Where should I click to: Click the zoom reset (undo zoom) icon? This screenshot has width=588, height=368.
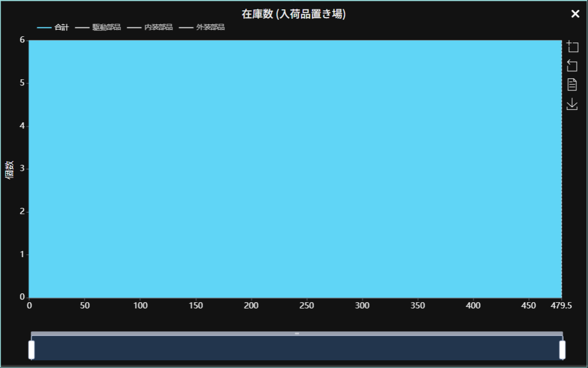572,65
